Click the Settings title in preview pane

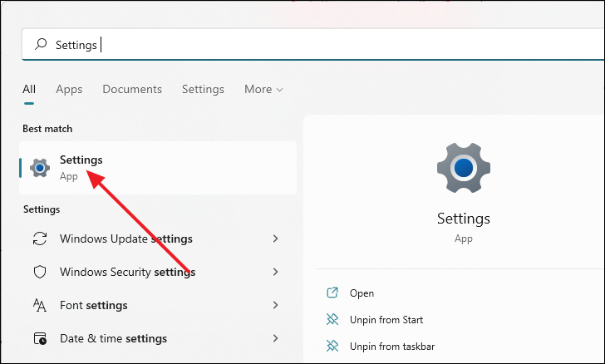point(464,219)
